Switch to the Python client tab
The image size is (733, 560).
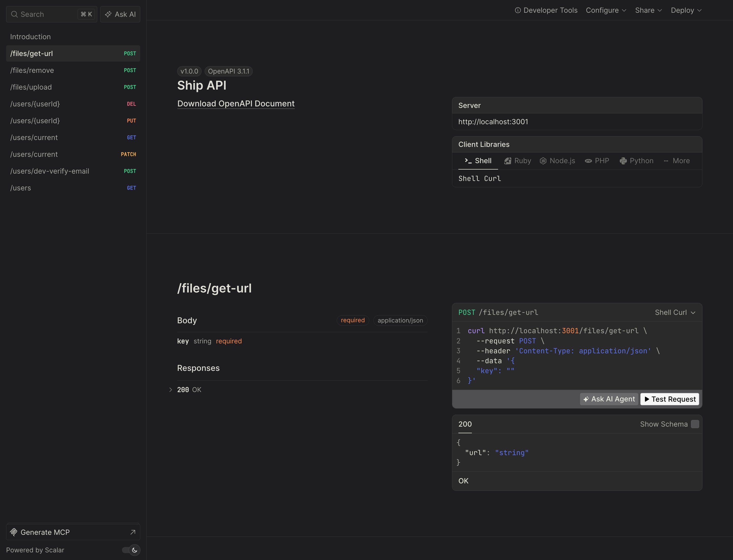coord(636,161)
